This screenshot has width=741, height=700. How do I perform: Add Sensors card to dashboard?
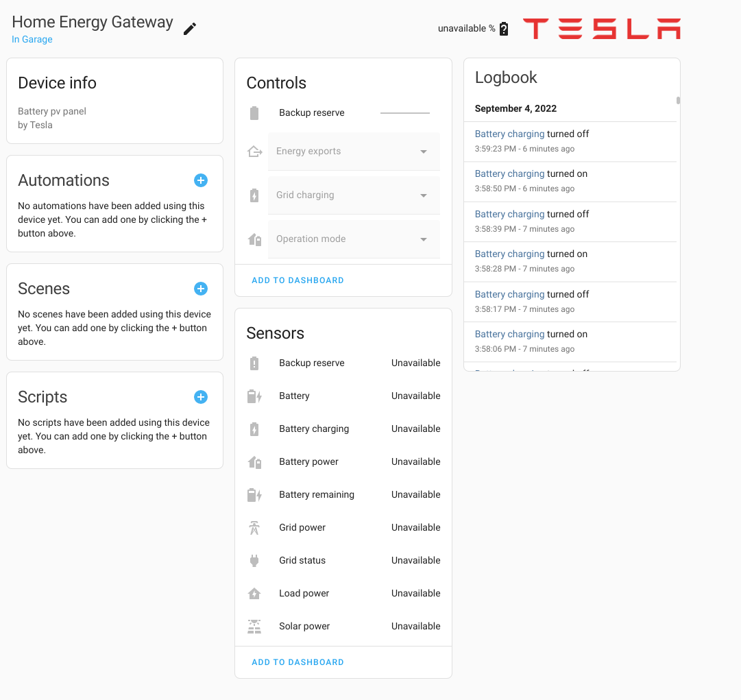coord(297,662)
